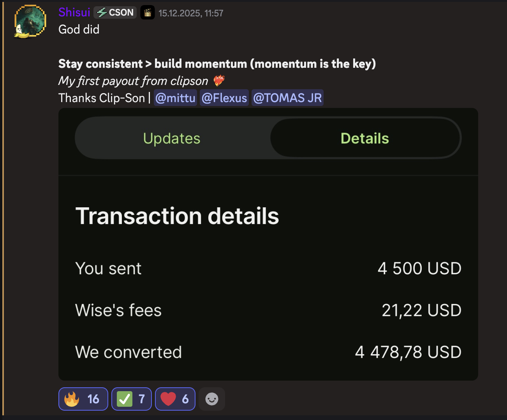507x420 pixels.
Task: Toggle the heart reaction showing 6
Action: [175, 399]
